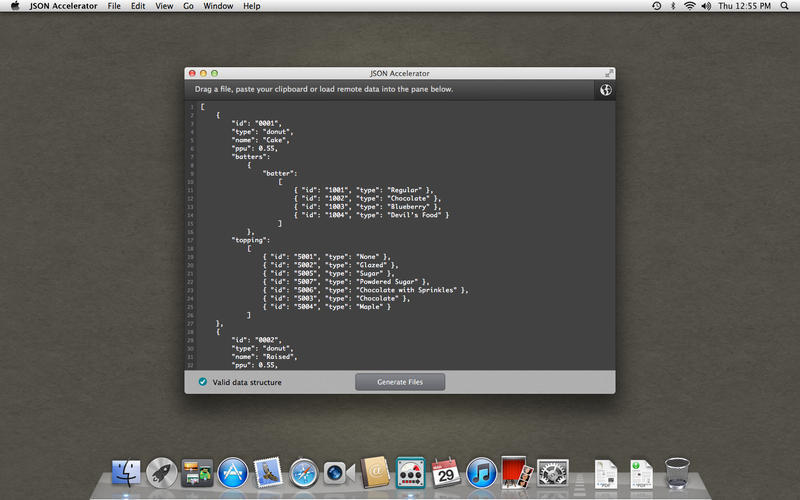The width and height of the screenshot is (800, 500).
Task: Open iTunes from the dock
Action: coord(482,472)
